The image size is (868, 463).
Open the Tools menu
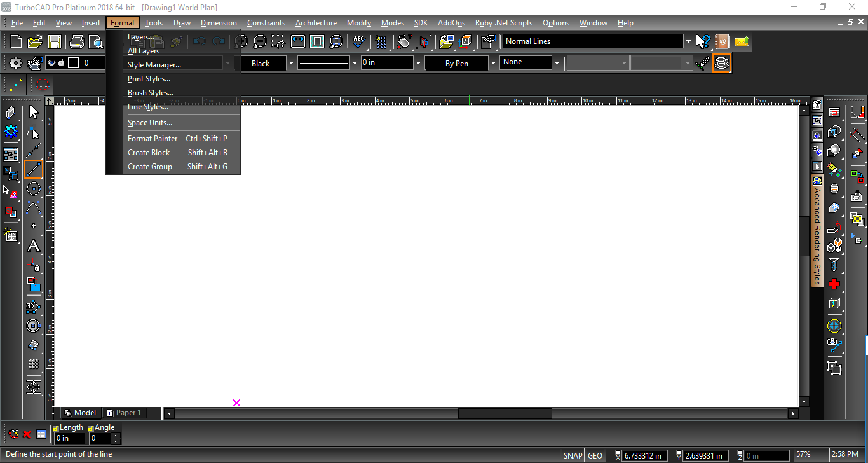(x=153, y=23)
